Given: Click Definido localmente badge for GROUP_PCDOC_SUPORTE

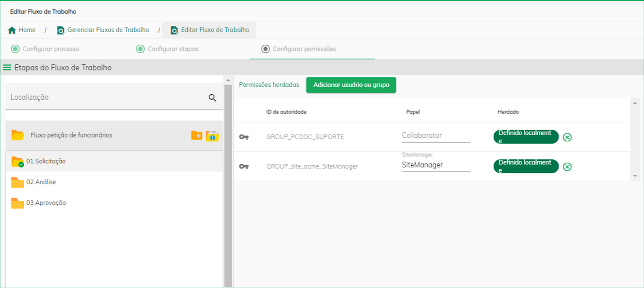Looking at the screenshot, I should tap(526, 137).
